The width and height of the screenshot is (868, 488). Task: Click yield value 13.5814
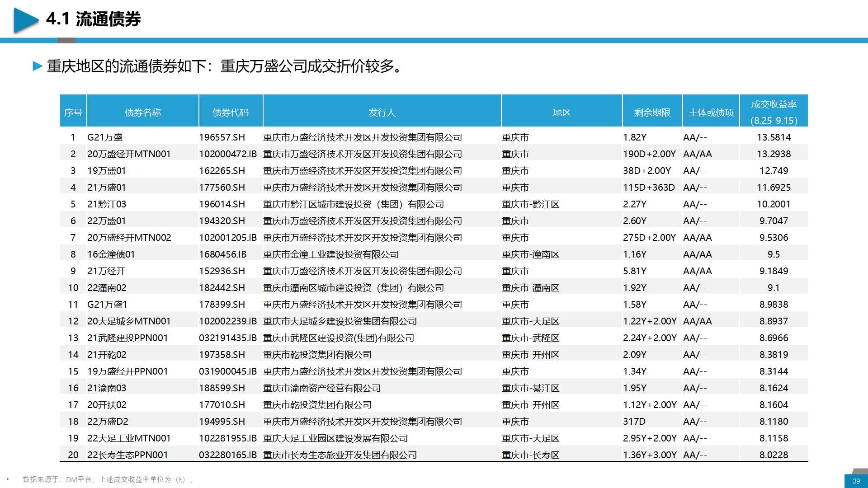(774, 137)
